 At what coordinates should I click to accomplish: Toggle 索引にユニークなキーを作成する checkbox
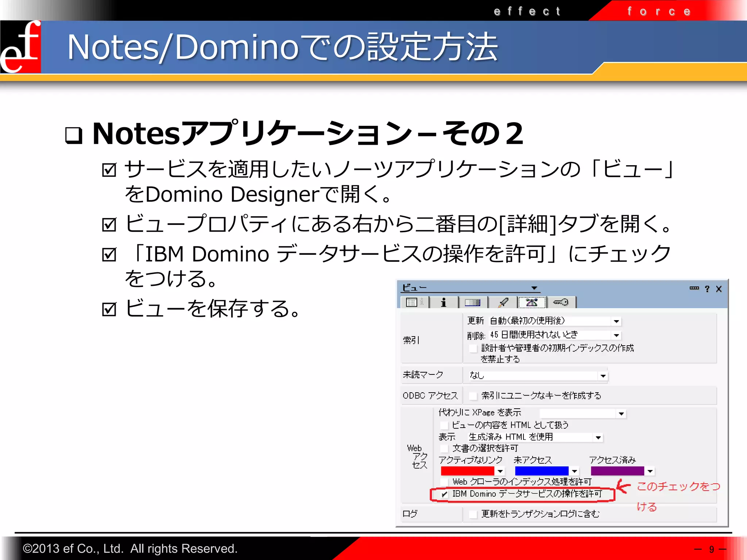[x=473, y=396]
